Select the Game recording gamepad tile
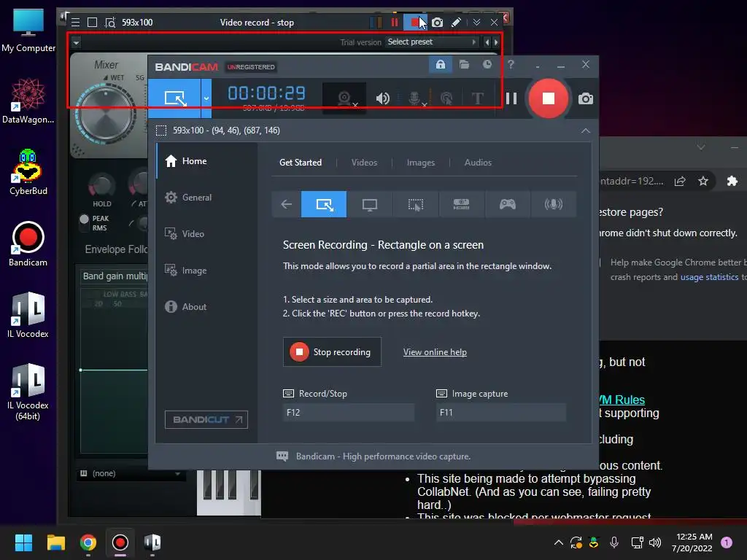Screen dimensions: 747x560 (508, 204)
